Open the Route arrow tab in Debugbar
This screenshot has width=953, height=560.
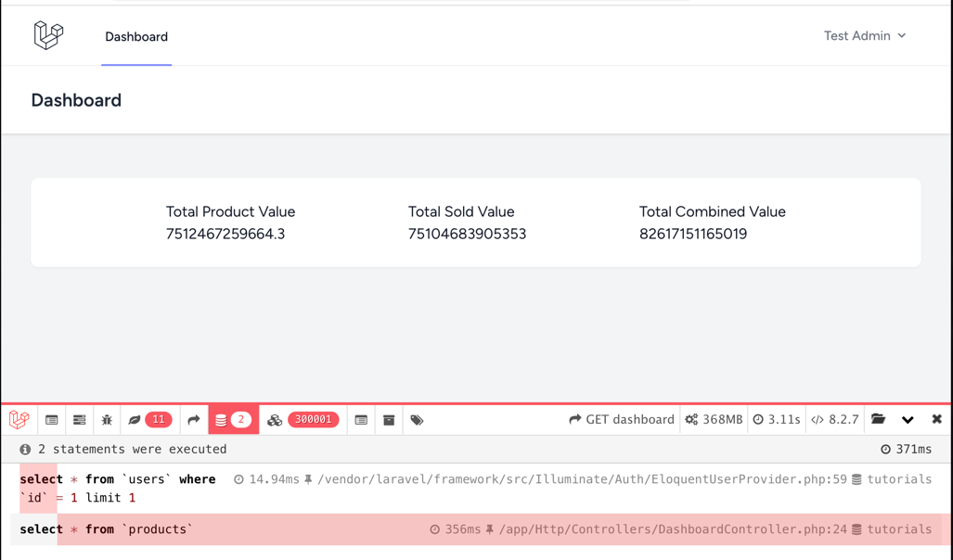(x=194, y=420)
